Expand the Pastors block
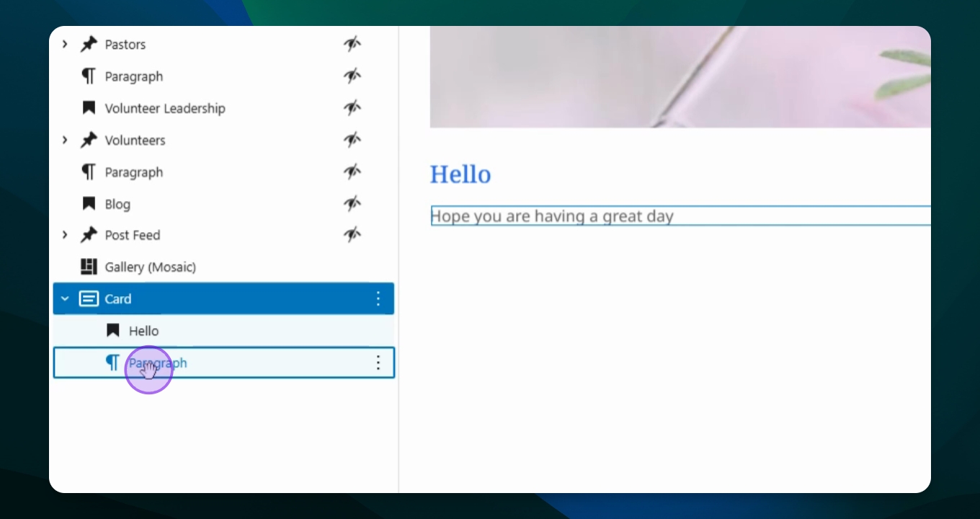This screenshot has width=980, height=519. [x=65, y=45]
